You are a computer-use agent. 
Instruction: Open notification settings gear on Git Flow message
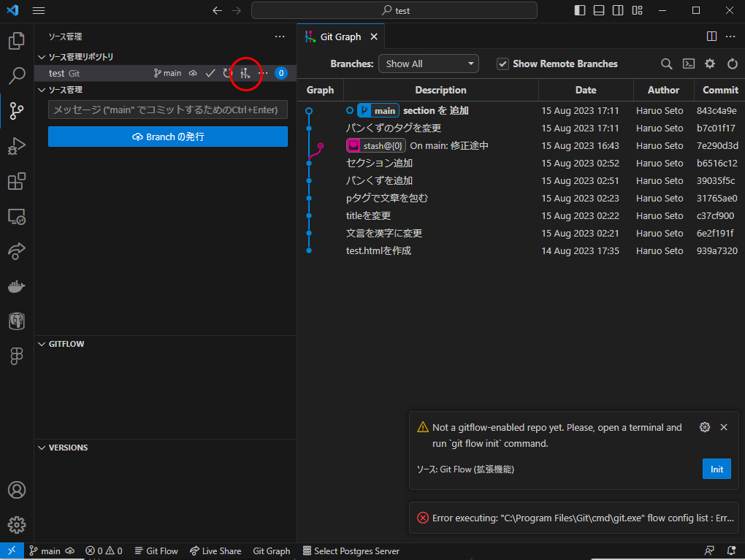point(705,427)
